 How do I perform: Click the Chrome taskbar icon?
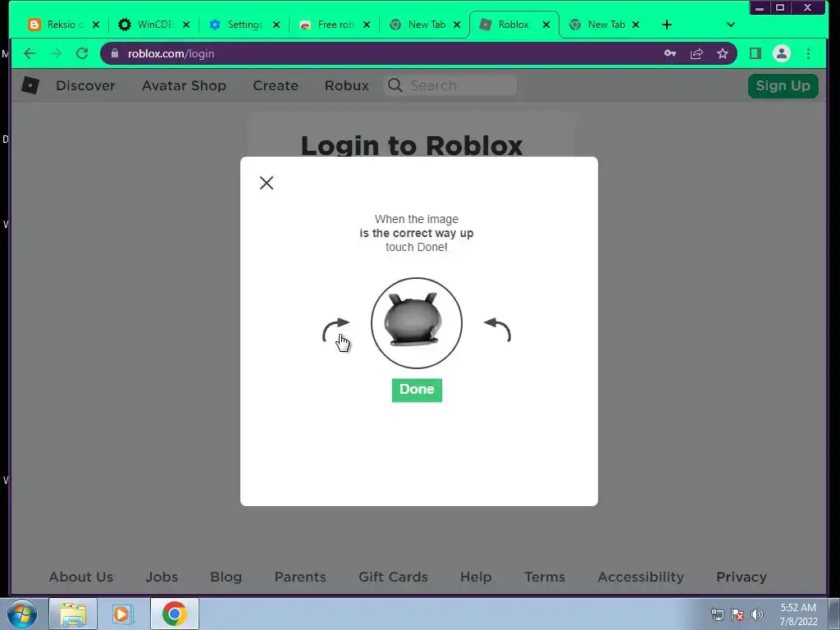[x=175, y=614]
